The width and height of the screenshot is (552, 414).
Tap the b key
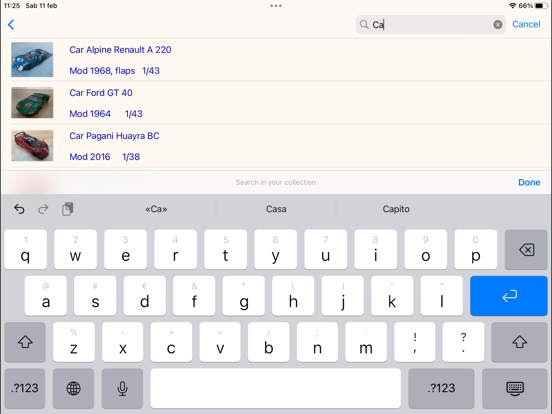tap(269, 342)
